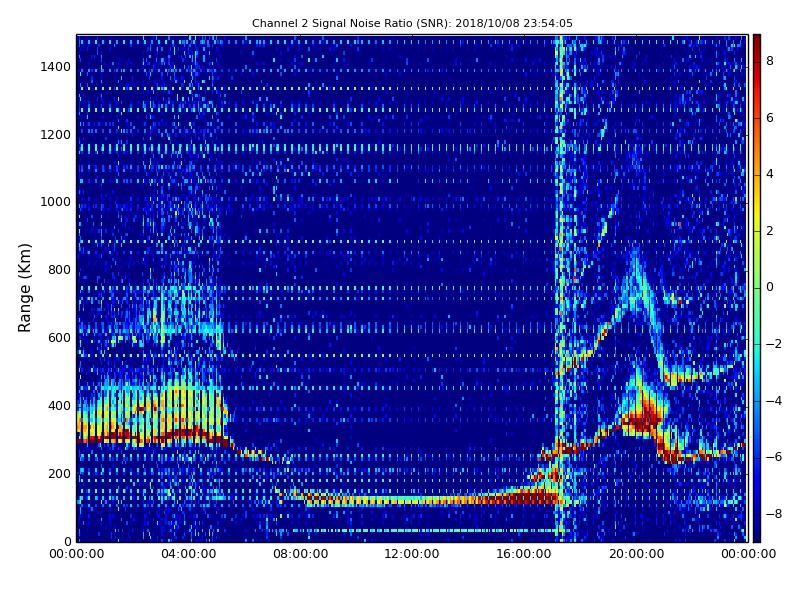The image size is (800, 600).
Task: Click the 600 range tick label
Action: pos(59,338)
